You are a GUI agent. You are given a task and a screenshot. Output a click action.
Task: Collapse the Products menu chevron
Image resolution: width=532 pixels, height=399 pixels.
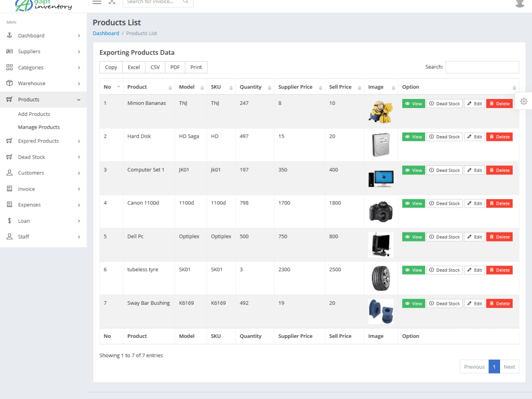pyautogui.click(x=79, y=100)
